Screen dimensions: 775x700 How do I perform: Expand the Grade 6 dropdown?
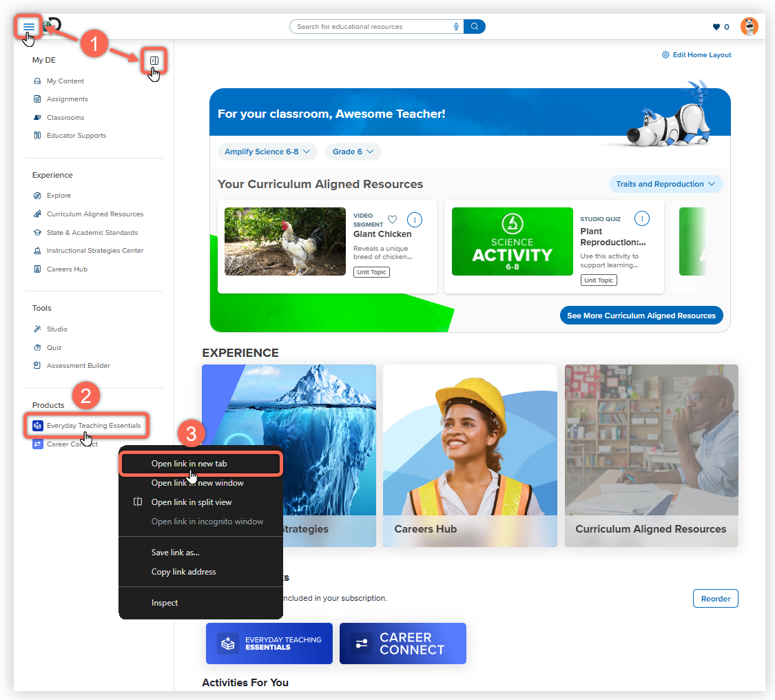tap(353, 152)
